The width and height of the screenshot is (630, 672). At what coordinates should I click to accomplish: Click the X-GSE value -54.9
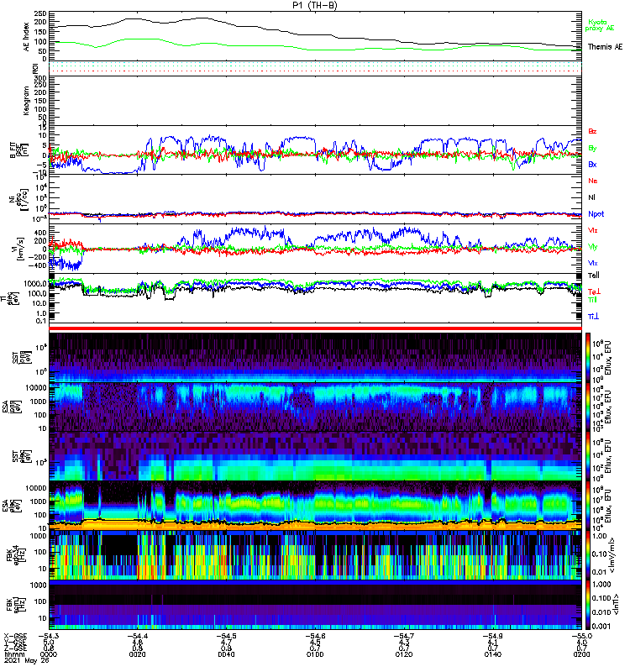tap(493, 636)
